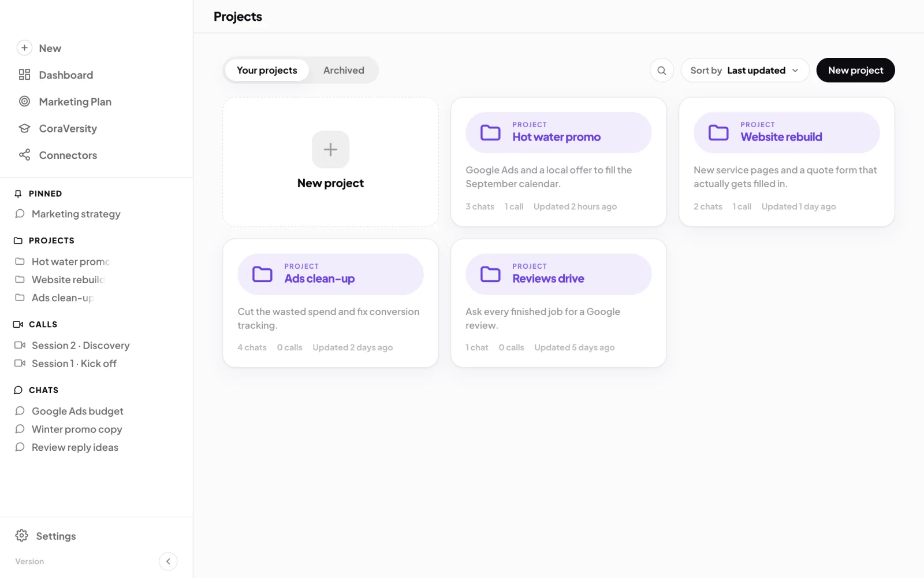Click the video icon beside Session 2 · Discovery
924x578 pixels.
coord(20,345)
